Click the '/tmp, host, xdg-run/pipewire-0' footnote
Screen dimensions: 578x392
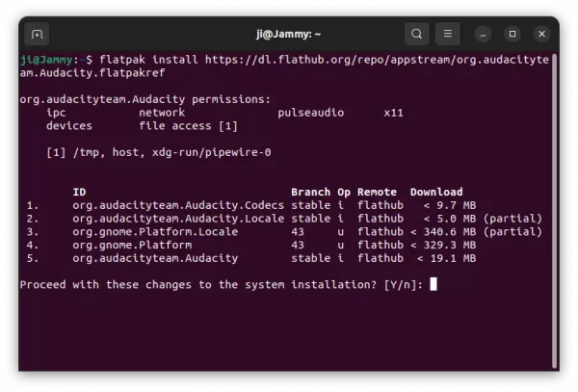172,152
